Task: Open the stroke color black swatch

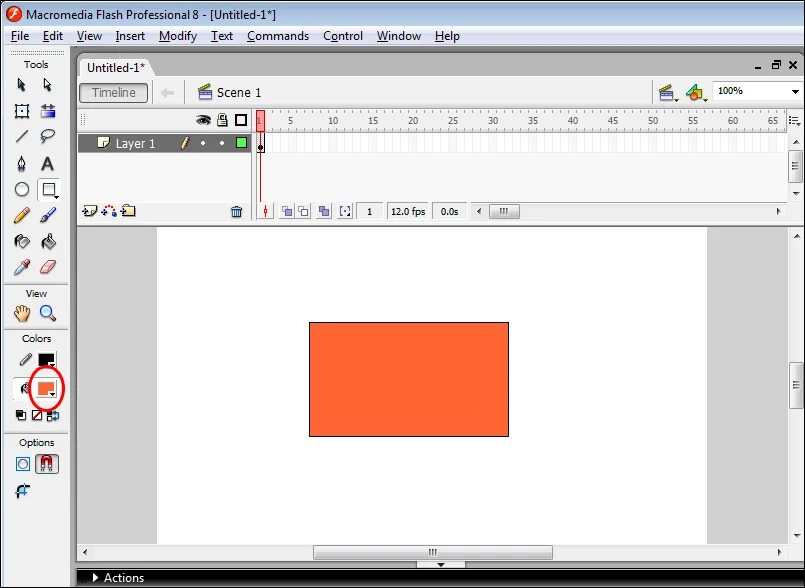Action: point(46,360)
